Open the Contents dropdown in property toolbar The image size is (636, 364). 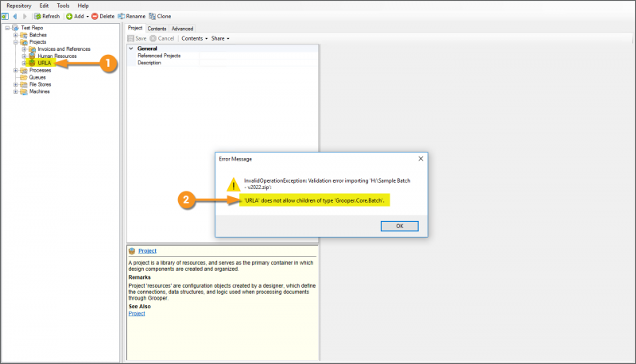point(194,38)
